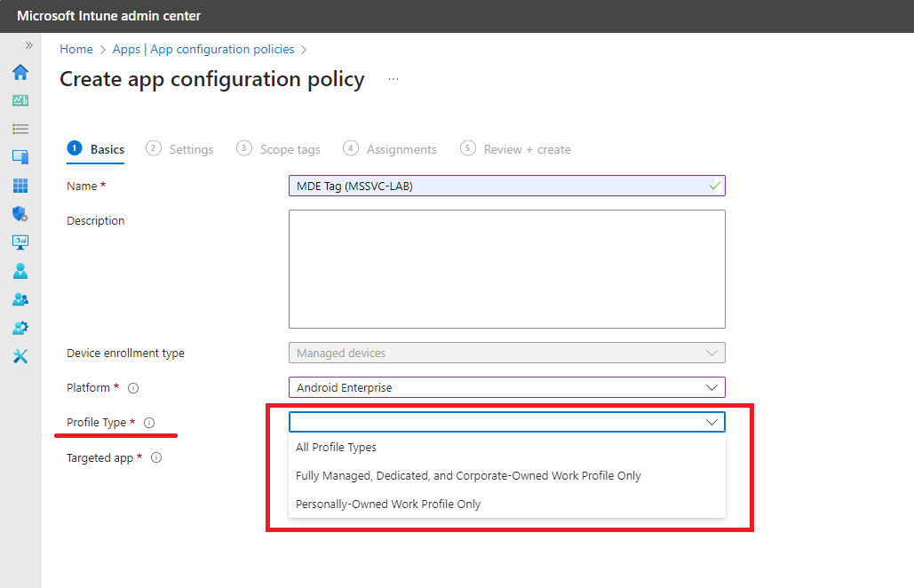Screen dimensions: 914x588
Task: Open Tenant administration gear-person icon
Action: (20, 328)
